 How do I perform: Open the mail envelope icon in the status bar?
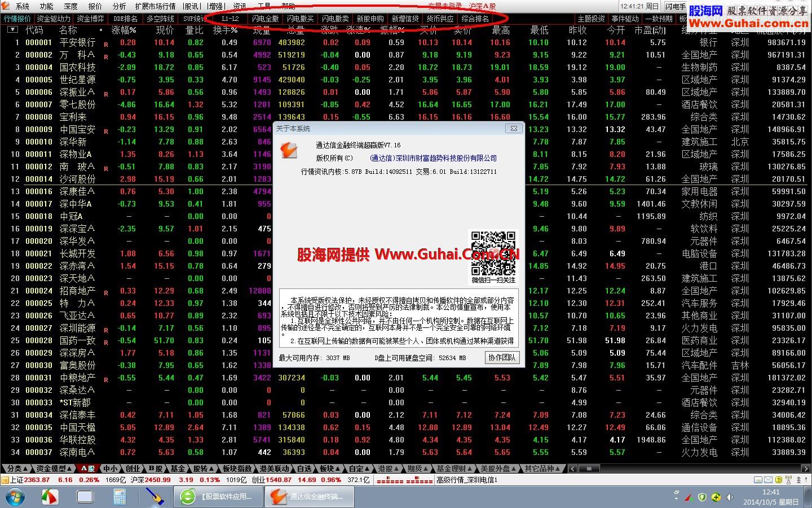click(x=768, y=480)
